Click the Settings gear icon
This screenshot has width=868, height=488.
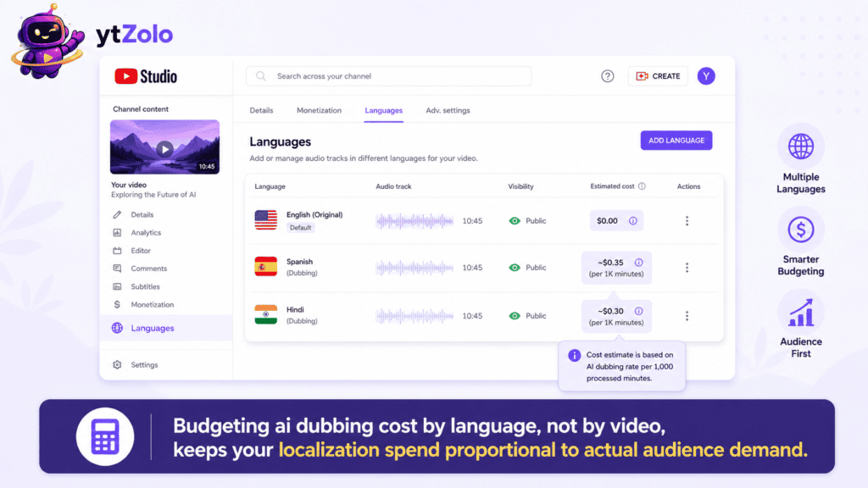(x=117, y=365)
